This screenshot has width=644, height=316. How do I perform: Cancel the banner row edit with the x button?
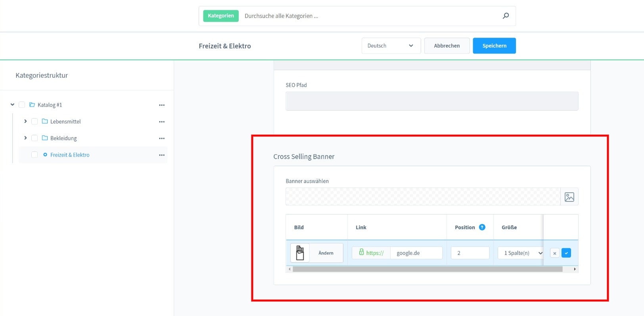point(555,253)
